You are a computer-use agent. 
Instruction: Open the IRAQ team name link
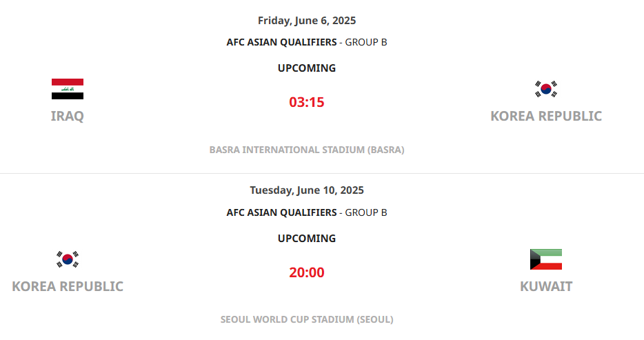(68, 116)
